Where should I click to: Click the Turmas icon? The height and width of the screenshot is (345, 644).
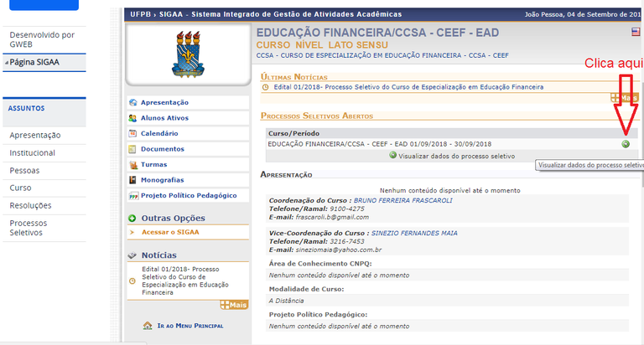tap(132, 164)
